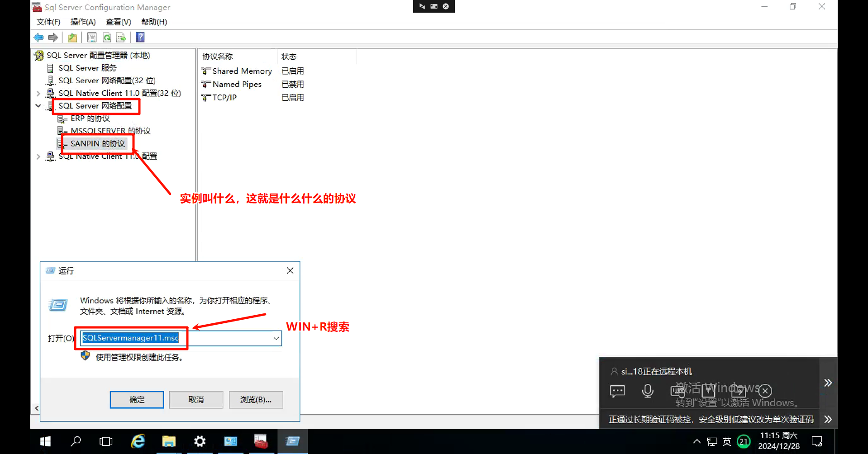The height and width of the screenshot is (454, 868).
Task: Toggle the microphone icon in remote panel
Action: click(x=648, y=391)
